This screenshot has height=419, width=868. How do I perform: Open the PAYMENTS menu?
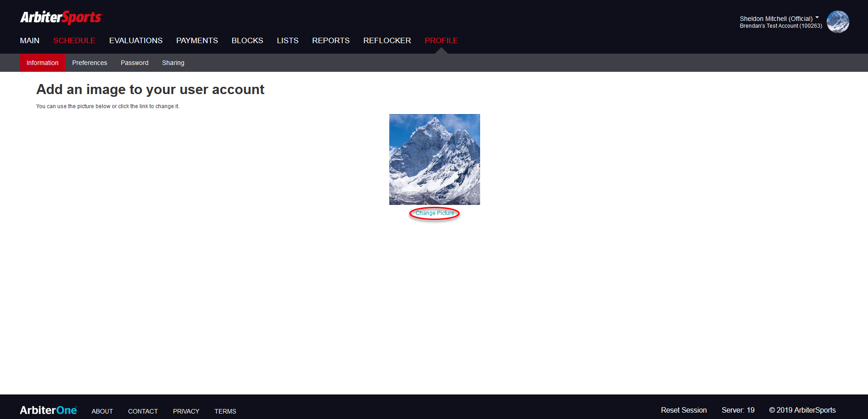[x=197, y=40]
